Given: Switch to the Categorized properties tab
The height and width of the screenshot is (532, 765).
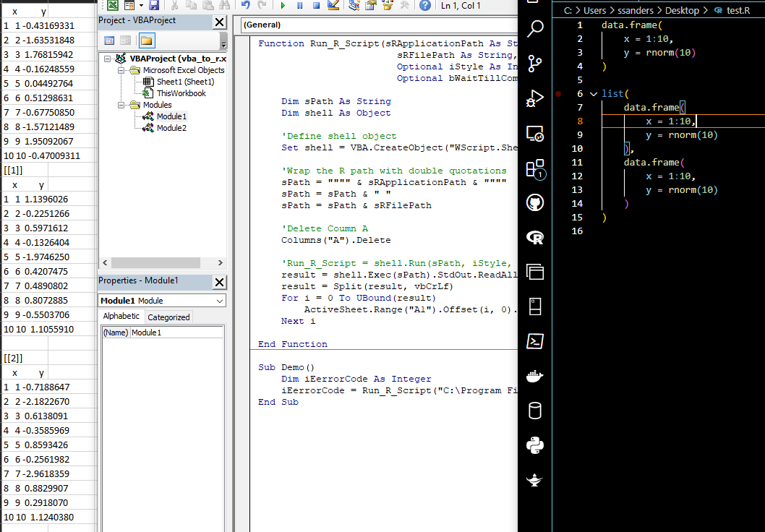Looking at the screenshot, I should tap(168, 317).
